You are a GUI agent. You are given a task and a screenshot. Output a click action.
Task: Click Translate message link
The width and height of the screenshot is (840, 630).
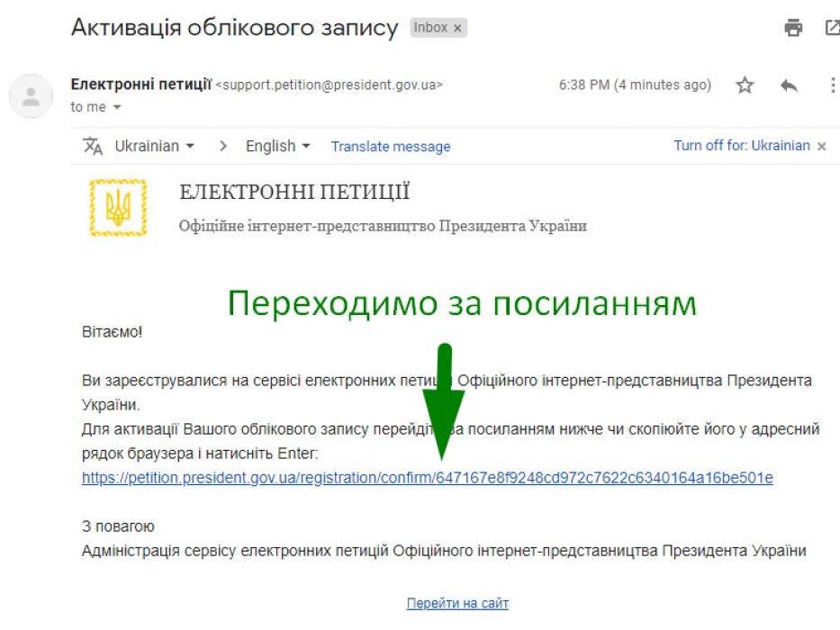391,147
